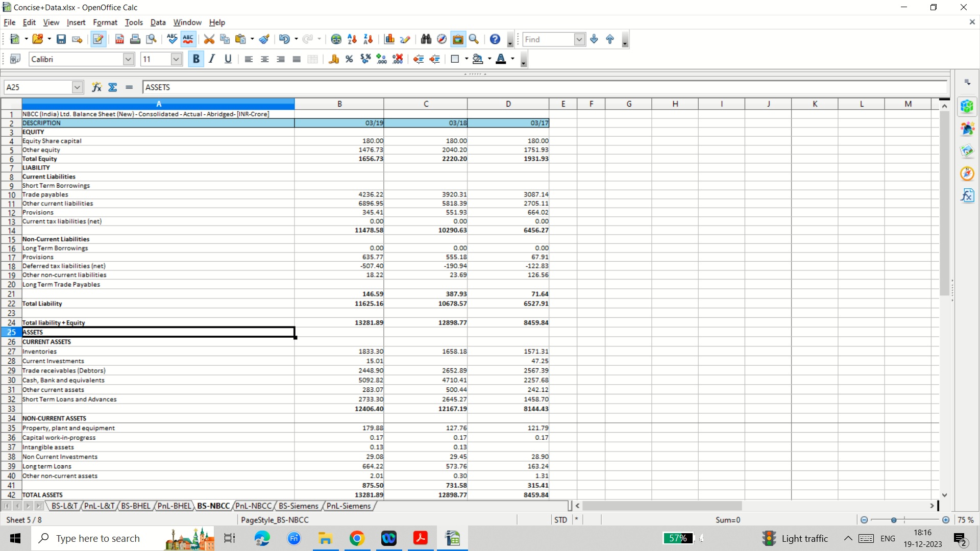Image resolution: width=980 pixels, height=551 pixels.
Task: Click the Font Color swatch
Action: click(x=501, y=59)
